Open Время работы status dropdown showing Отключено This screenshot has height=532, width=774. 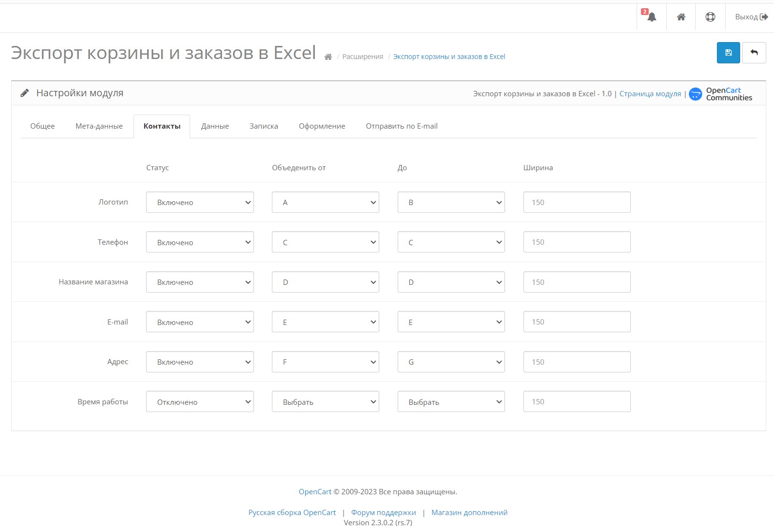200,401
